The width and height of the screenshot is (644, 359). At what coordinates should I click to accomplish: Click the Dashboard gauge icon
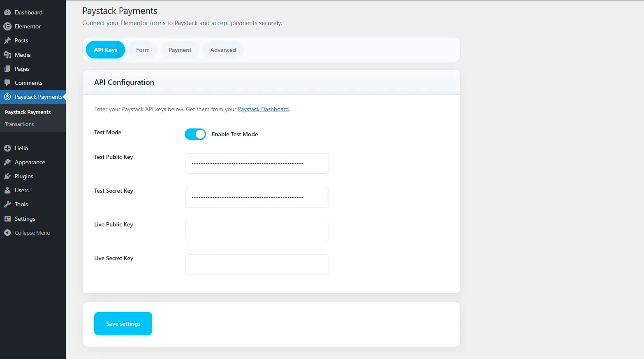7,12
